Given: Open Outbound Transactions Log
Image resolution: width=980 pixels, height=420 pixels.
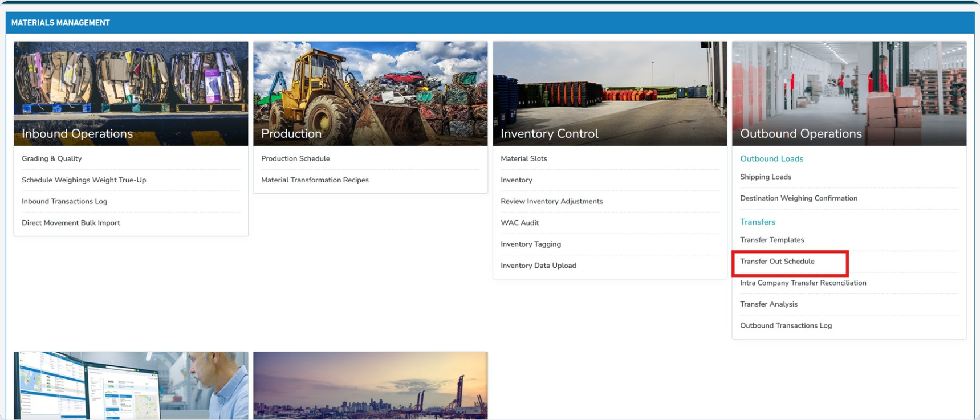Looking at the screenshot, I should (786, 325).
